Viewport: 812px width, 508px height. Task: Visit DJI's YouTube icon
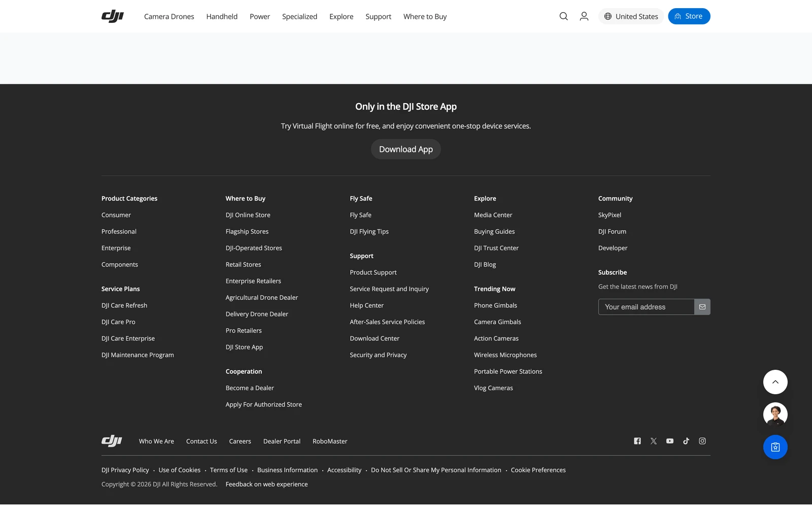tap(670, 441)
